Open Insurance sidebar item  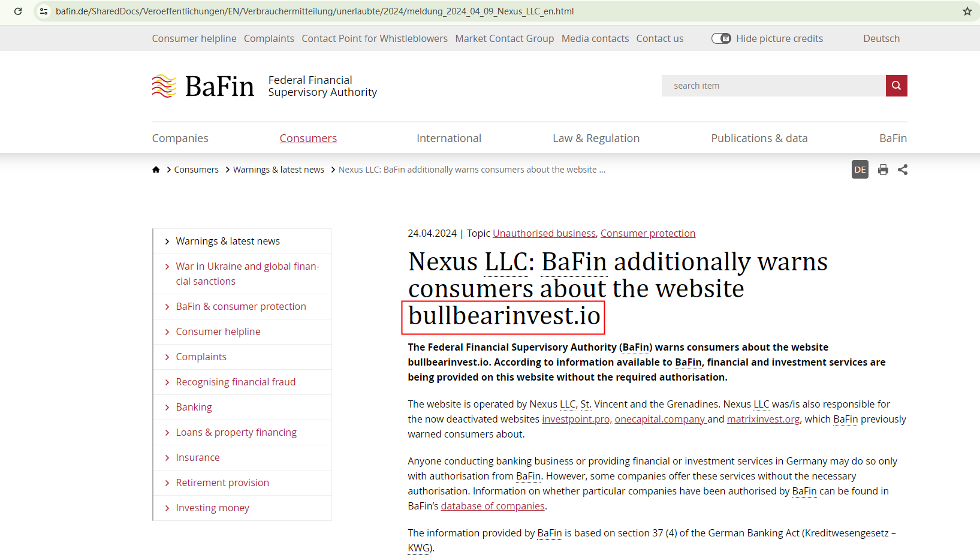(198, 457)
